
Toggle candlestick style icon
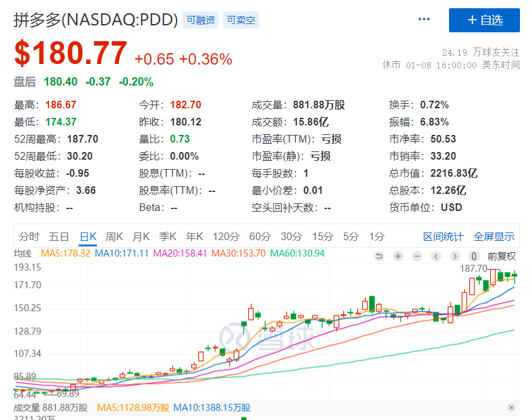474,256
